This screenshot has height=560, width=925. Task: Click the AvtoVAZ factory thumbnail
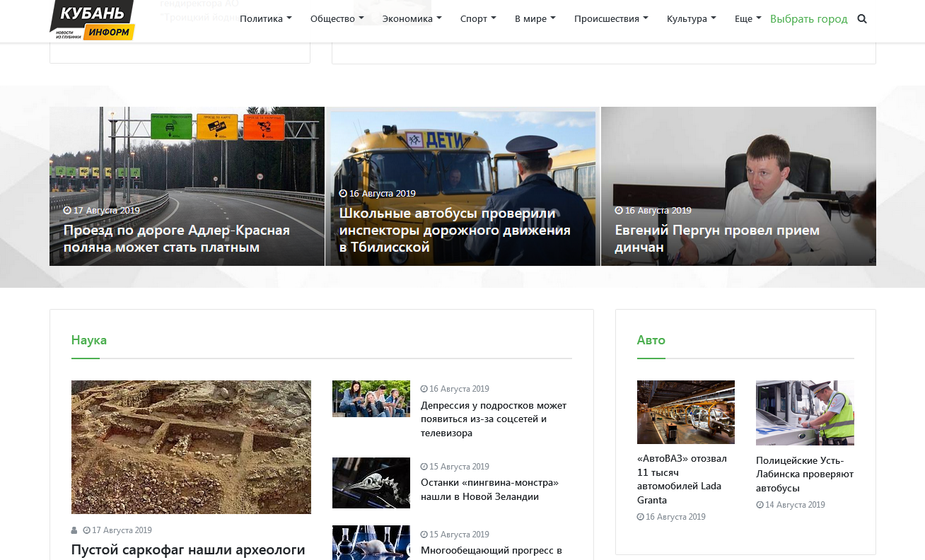pyautogui.click(x=685, y=412)
